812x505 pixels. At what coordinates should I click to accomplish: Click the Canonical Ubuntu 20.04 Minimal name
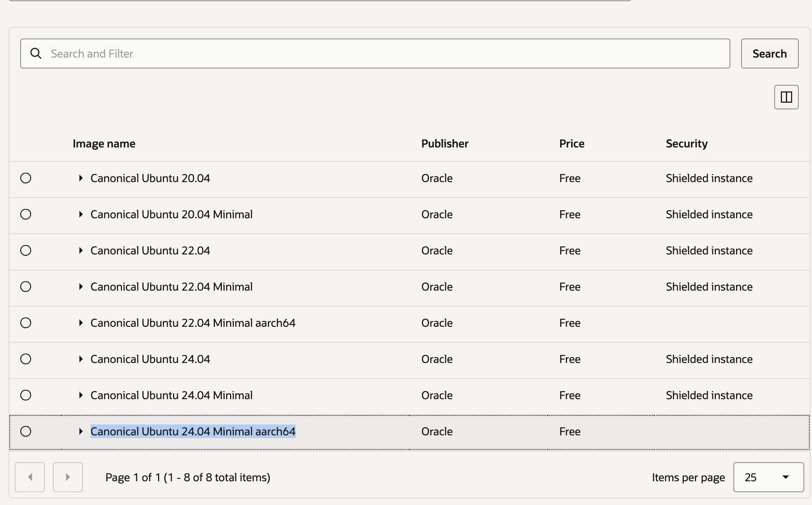(x=172, y=214)
